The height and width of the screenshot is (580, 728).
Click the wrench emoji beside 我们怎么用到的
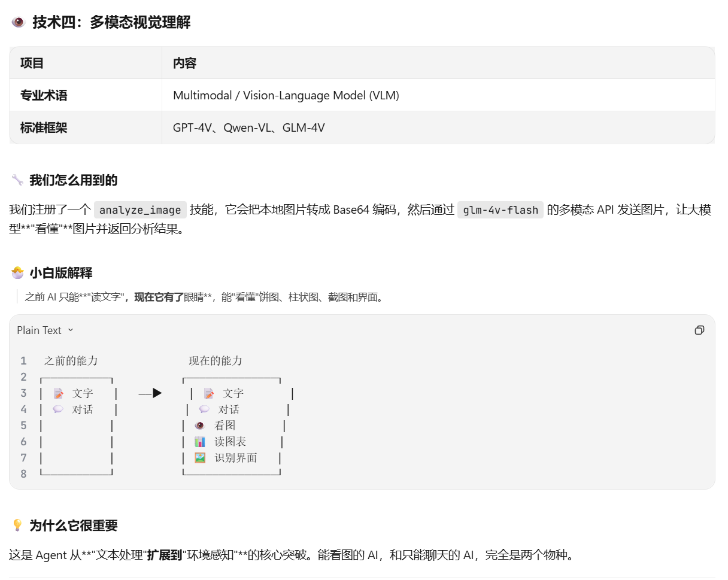tap(17, 180)
